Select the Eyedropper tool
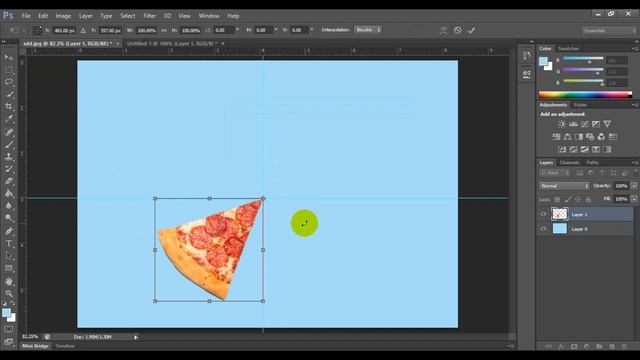 coord(9,119)
